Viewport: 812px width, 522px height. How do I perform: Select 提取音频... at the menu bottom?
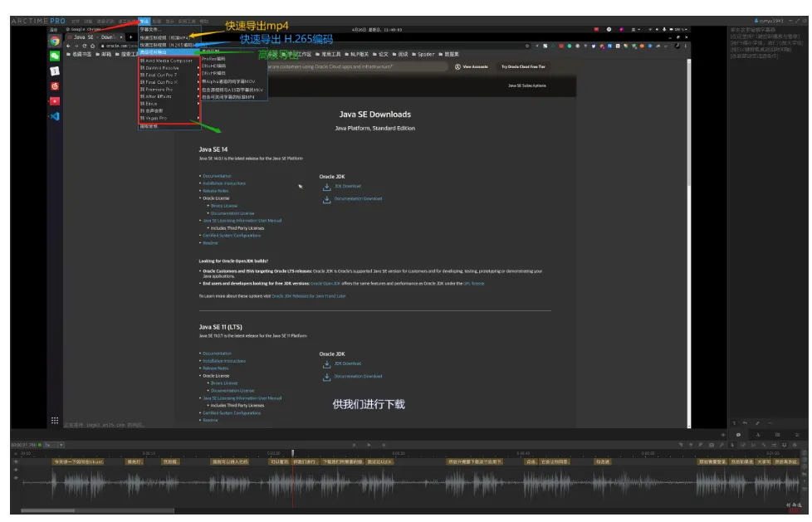pos(169,126)
